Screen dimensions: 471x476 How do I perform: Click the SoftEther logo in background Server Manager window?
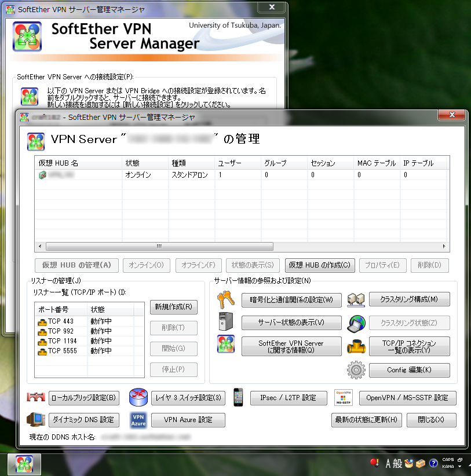click(27, 36)
